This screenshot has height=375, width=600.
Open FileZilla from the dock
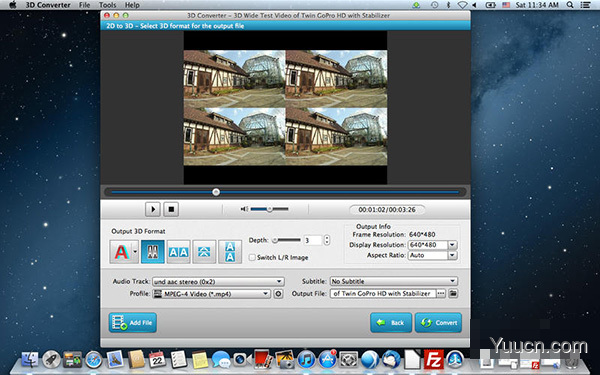click(434, 360)
